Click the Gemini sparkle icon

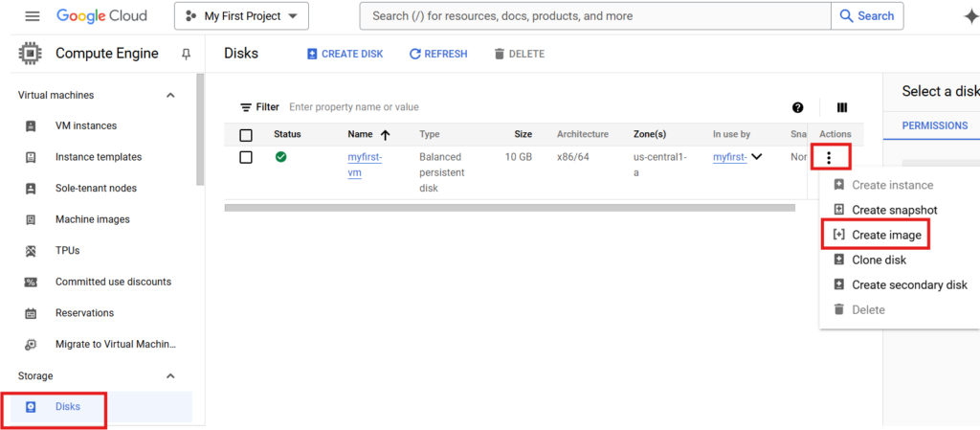coord(969,16)
